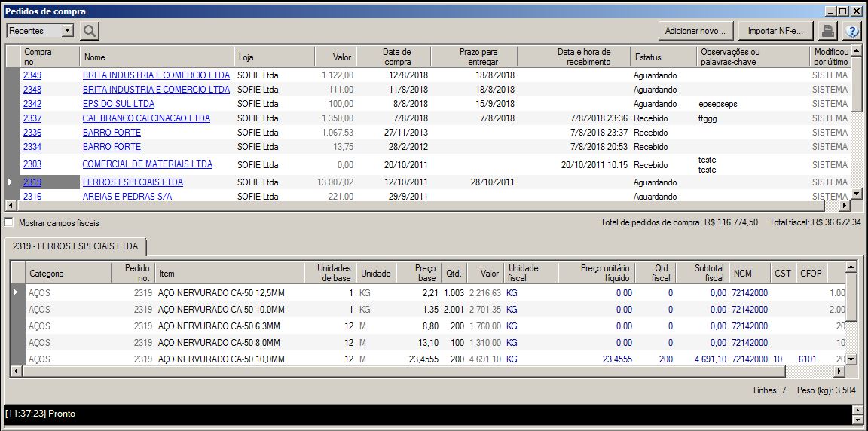Click the Adicionar novo... button
Screen dimensions: 868x431
click(x=695, y=31)
